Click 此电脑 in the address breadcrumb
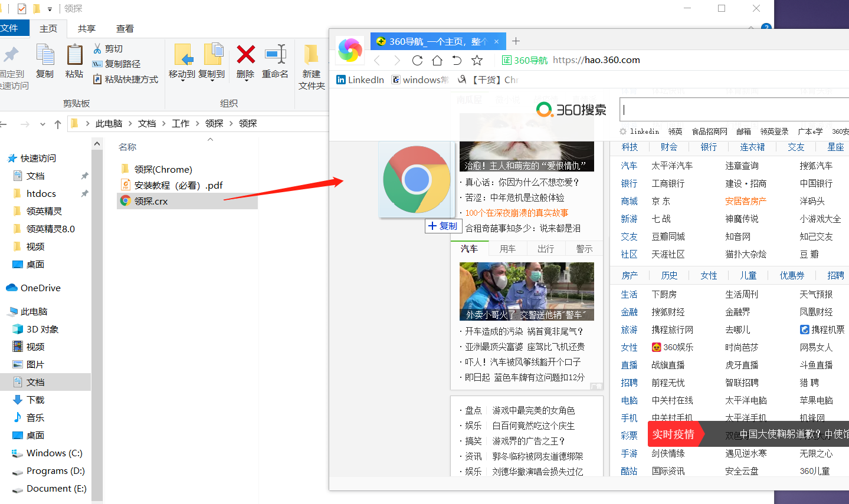This screenshot has width=849, height=504. [109, 123]
